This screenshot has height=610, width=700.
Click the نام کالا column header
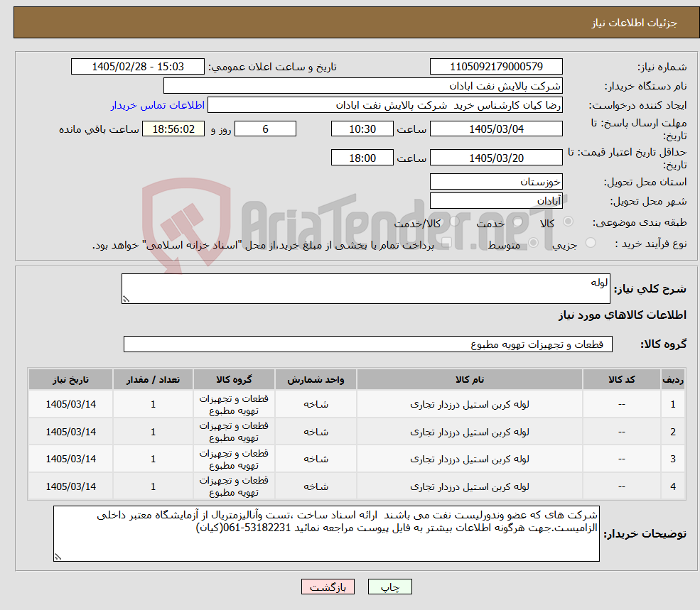pyautogui.click(x=470, y=379)
